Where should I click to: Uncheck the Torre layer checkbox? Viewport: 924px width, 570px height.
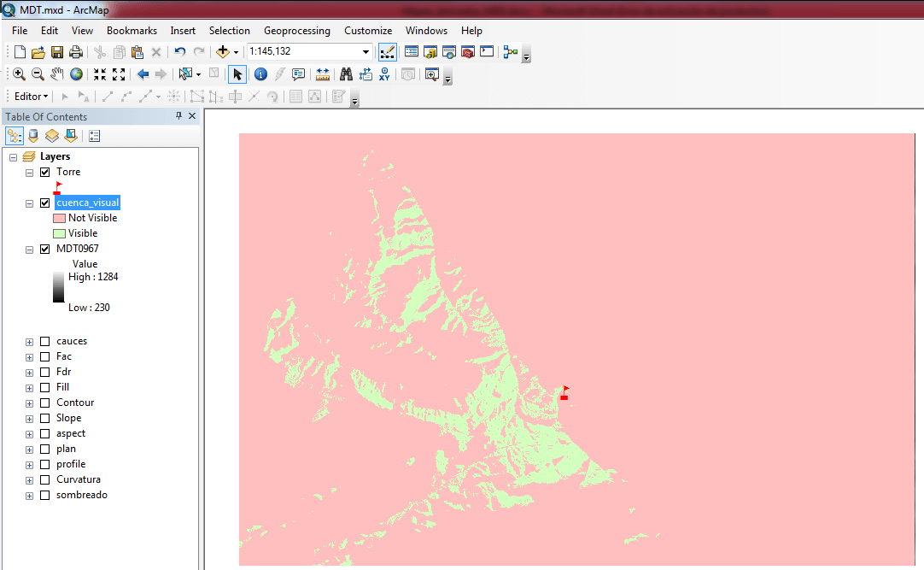click(x=45, y=172)
